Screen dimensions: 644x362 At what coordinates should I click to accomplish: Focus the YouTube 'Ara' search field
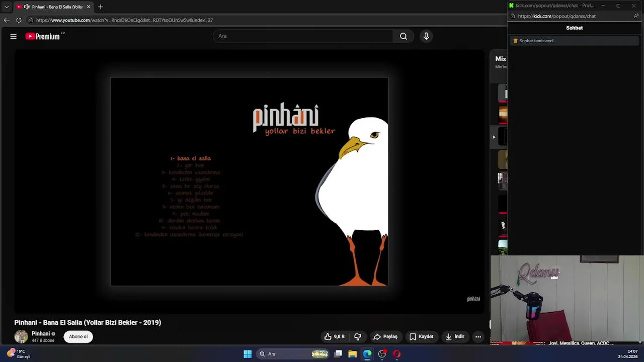(x=303, y=36)
